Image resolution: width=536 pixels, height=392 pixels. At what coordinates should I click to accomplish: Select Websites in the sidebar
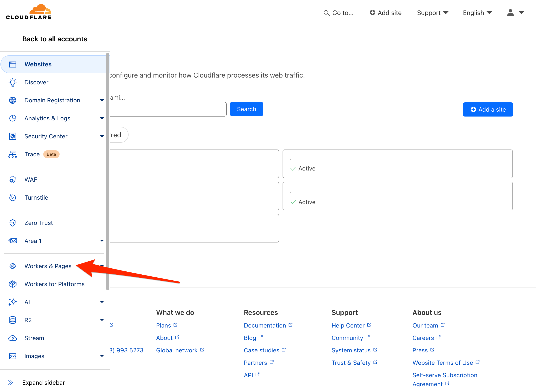coord(38,64)
